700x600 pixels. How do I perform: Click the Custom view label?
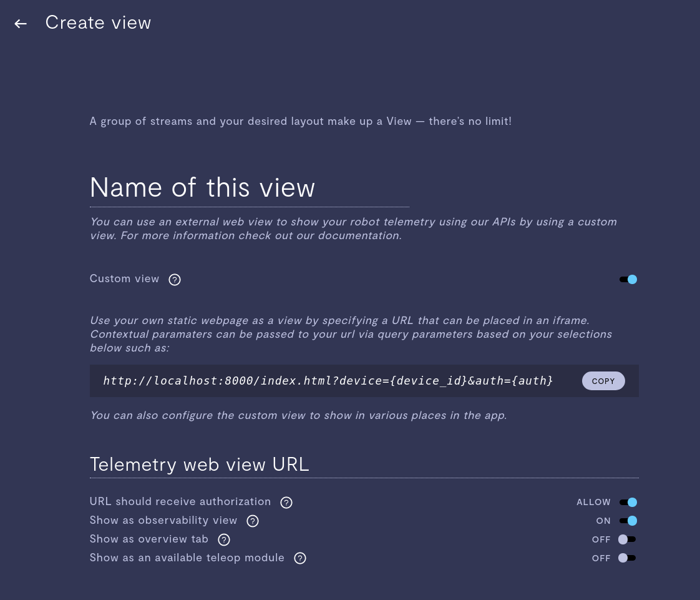tap(124, 279)
